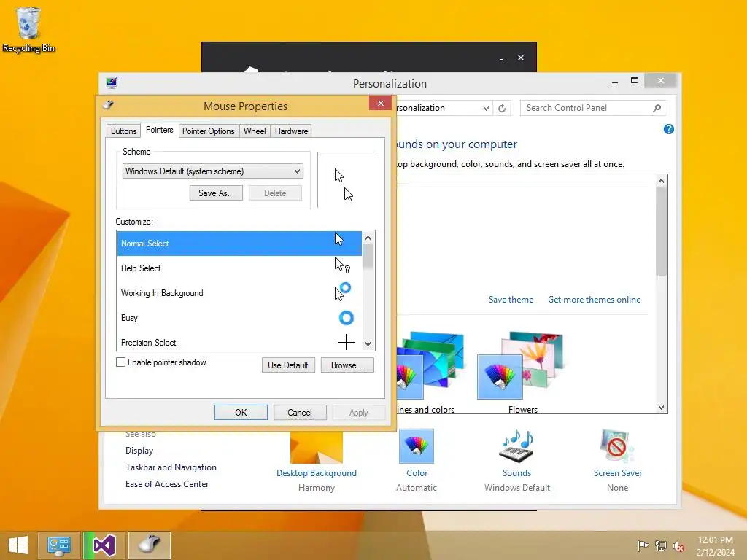Switch to the Pointer Options tab
This screenshot has height=560, width=747.
pyautogui.click(x=208, y=131)
